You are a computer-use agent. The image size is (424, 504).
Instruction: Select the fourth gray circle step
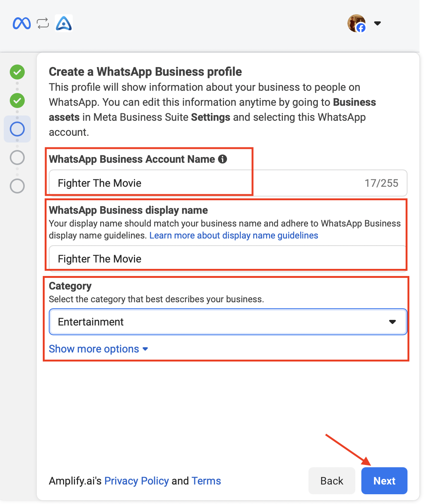(x=17, y=157)
